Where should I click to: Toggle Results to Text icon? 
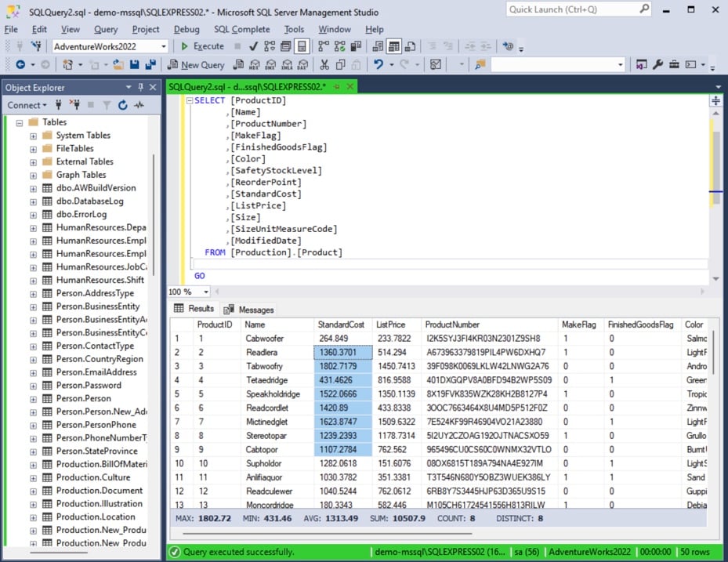(378, 46)
